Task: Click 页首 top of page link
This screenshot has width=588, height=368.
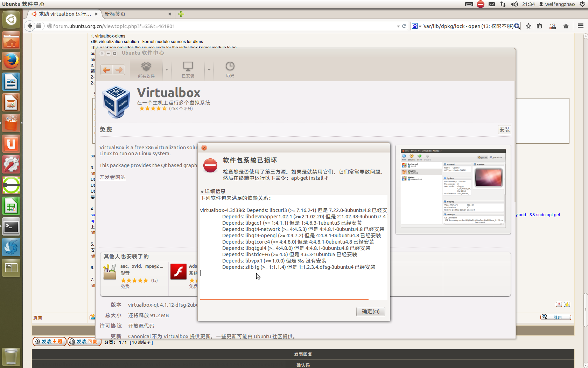Action: 38,318
